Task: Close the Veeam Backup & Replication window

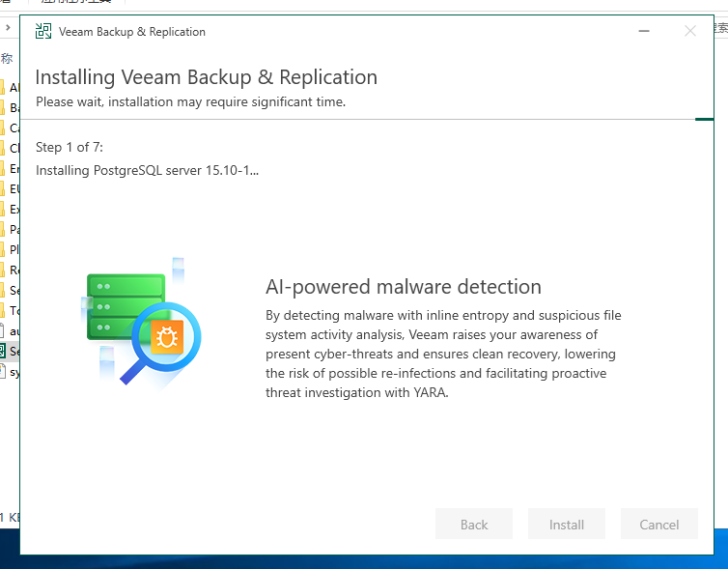Action: click(x=690, y=31)
